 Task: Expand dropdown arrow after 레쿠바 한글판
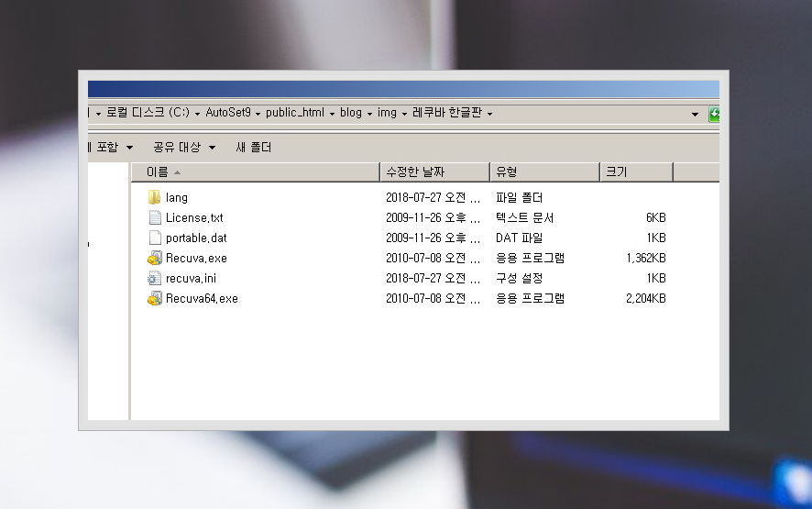pyautogui.click(x=490, y=114)
